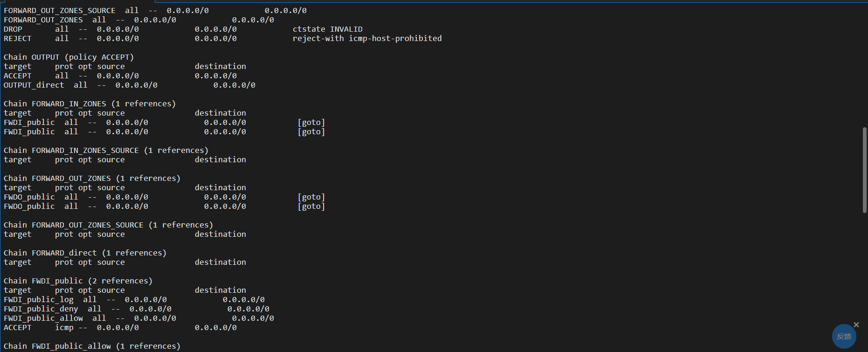Click the 'Chain FWDI_public_allow (1 references)' line
This screenshot has width=868, height=352.
(92, 346)
